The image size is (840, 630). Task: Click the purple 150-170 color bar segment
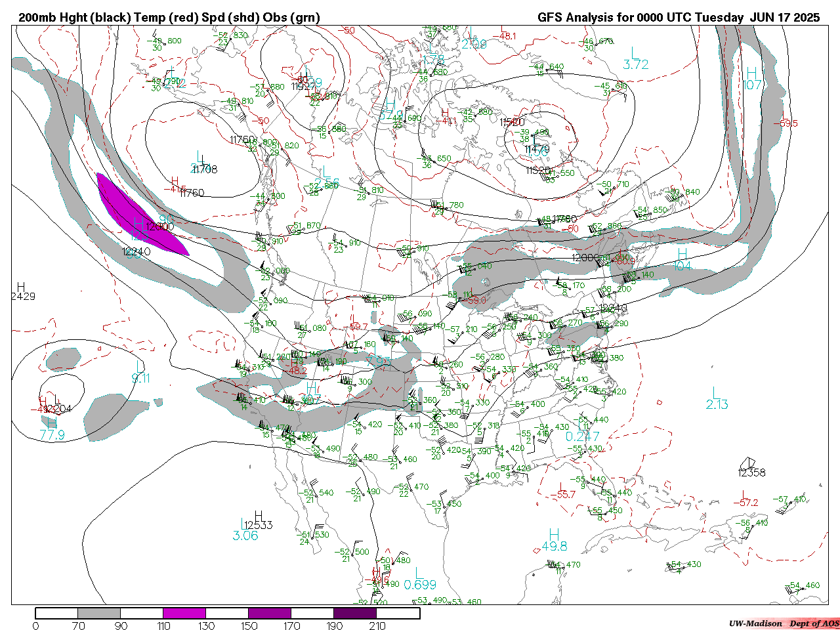pos(270,613)
